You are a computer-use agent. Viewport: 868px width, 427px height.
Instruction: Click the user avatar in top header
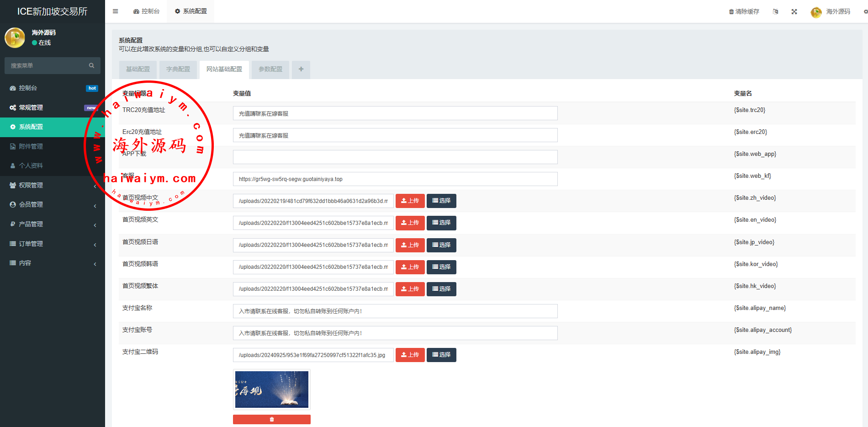click(x=816, y=12)
